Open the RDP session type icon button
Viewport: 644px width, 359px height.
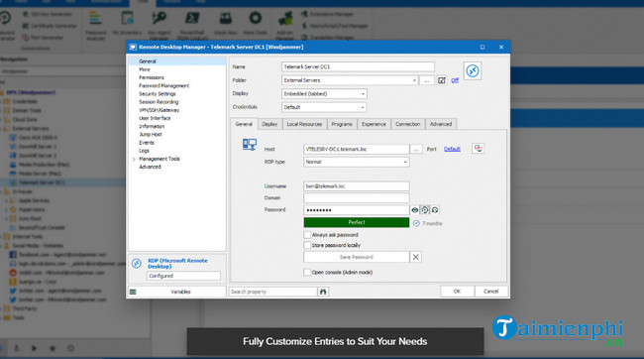(x=473, y=70)
